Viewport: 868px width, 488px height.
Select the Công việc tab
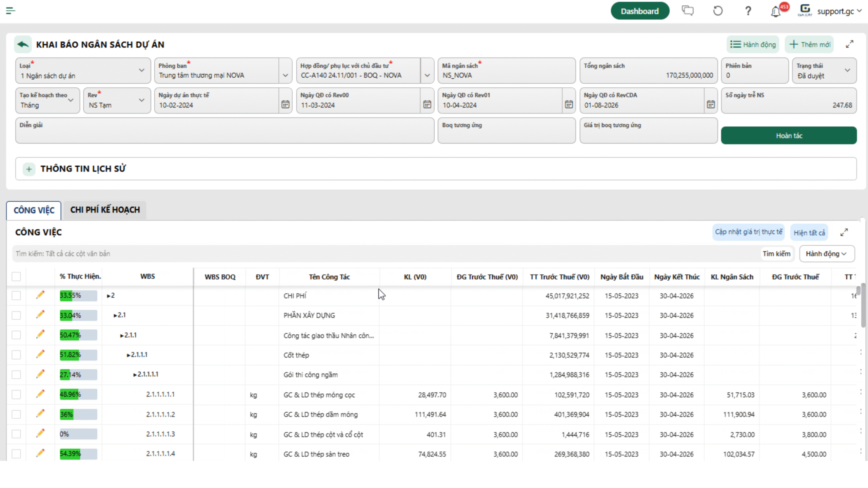coord(34,210)
